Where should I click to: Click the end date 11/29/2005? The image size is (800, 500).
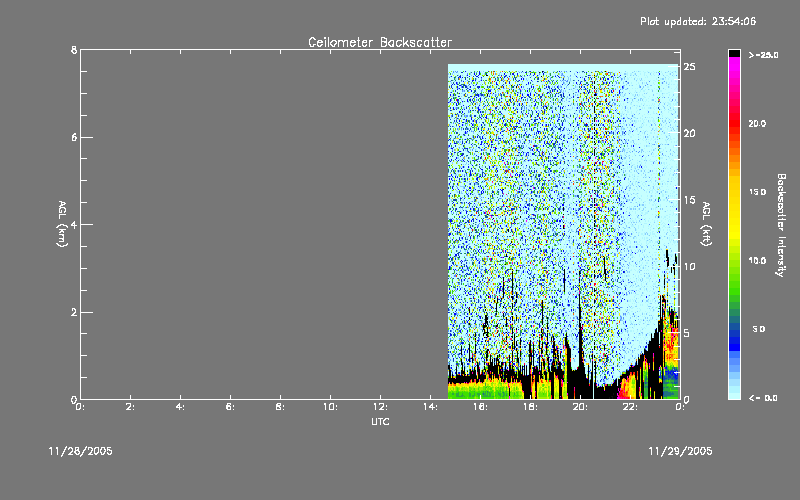click(x=680, y=451)
